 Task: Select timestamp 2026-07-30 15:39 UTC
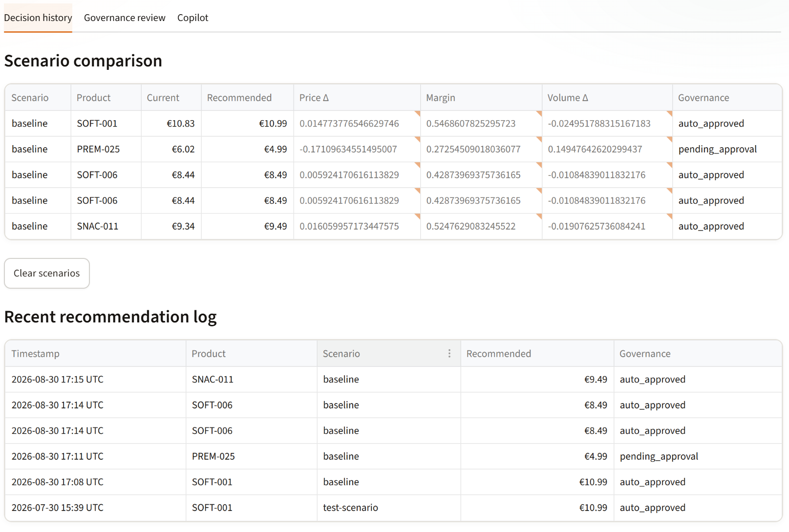(95, 508)
